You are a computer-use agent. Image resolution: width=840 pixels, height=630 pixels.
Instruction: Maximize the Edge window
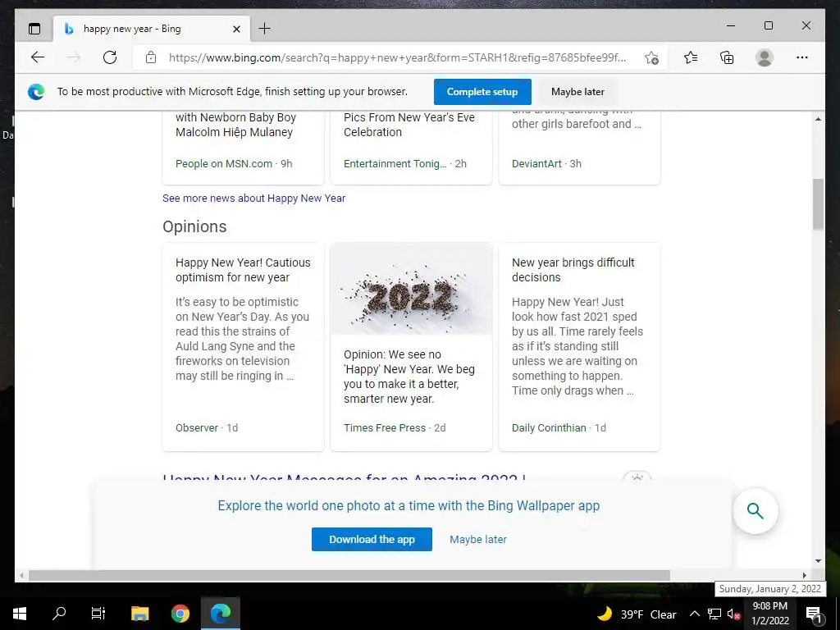coord(769,25)
